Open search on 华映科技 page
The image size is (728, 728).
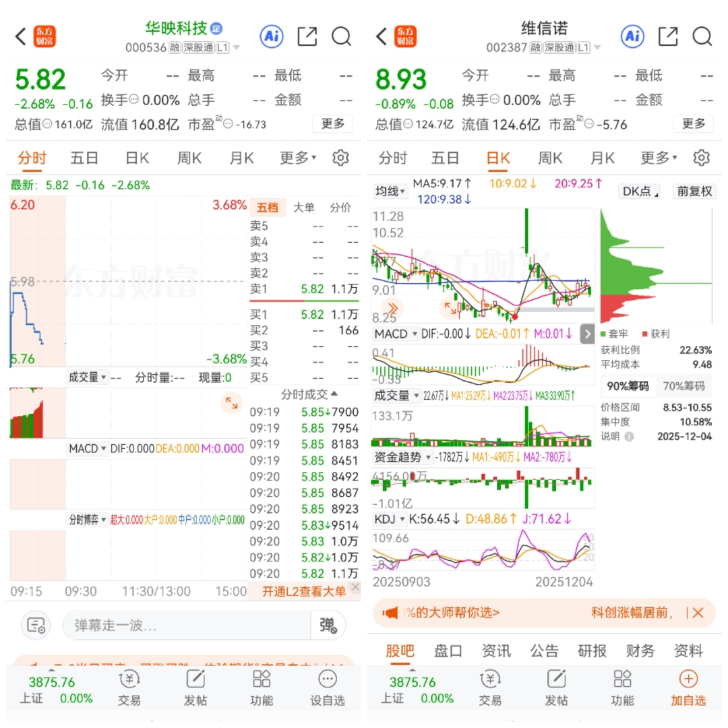(341, 36)
